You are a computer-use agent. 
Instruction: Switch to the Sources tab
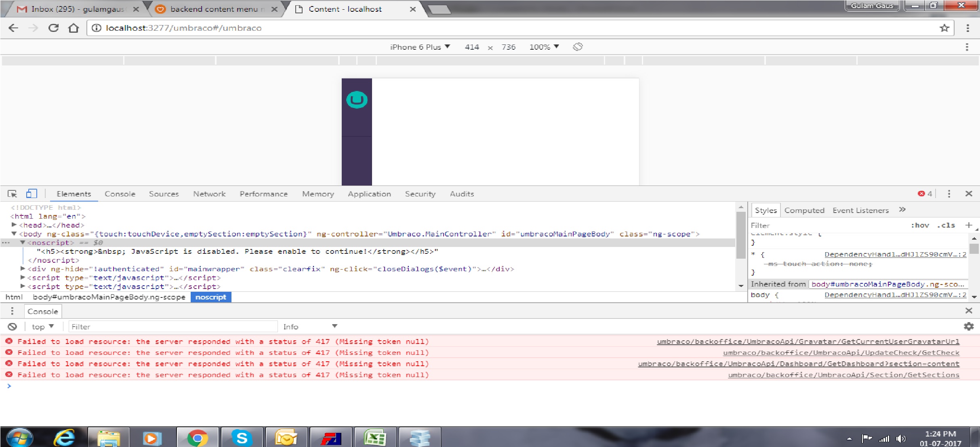tap(164, 194)
